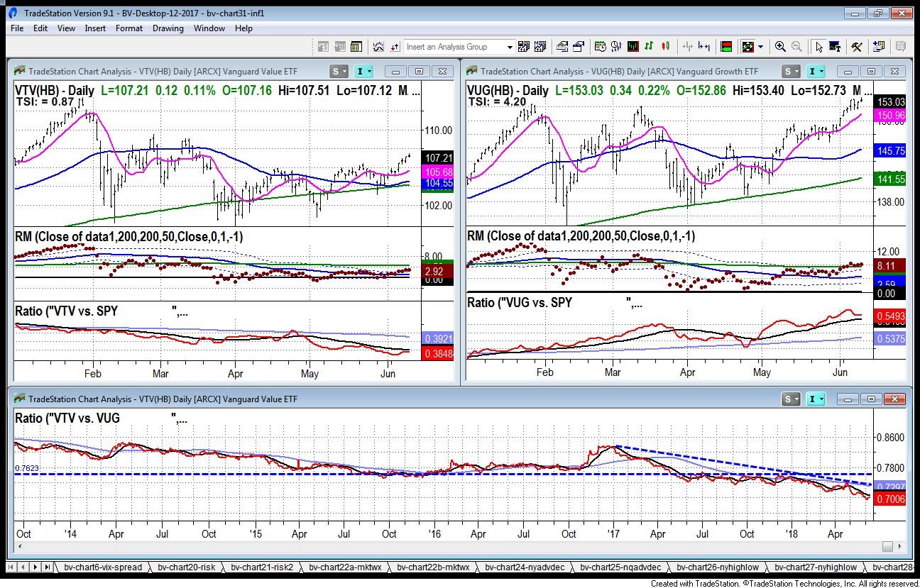This screenshot has width=920, height=588.
Task: Click the increase bar spacing icon
Action: 704,47
